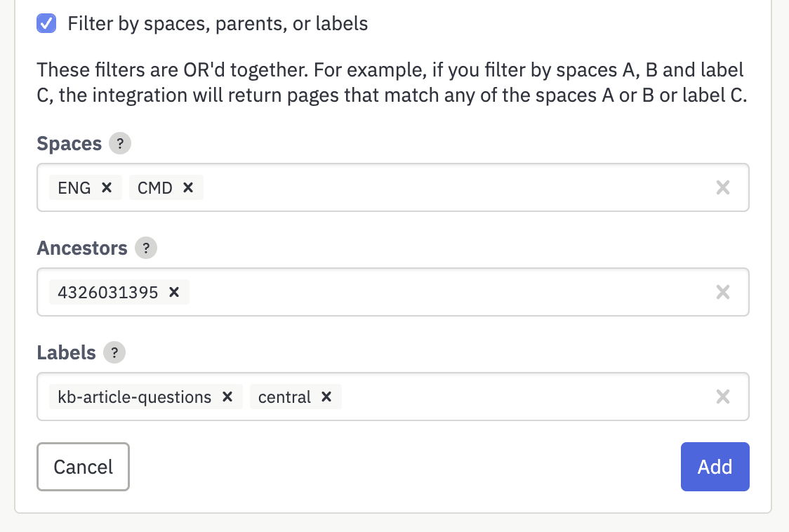
Task: Clear all values in Labels field
Action: (x=722, y=397)
